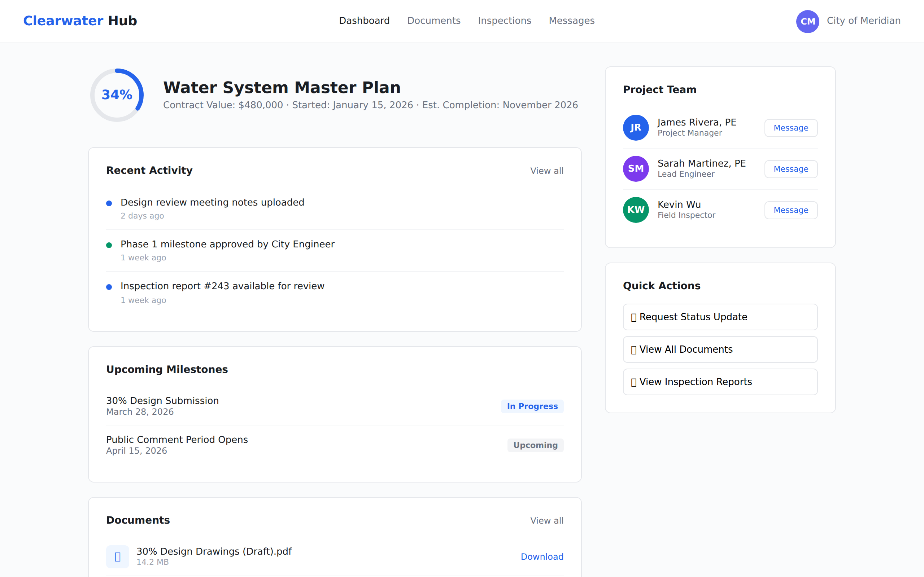
Task: Click the In Progress status badge
Action: (x=532, y=406)
